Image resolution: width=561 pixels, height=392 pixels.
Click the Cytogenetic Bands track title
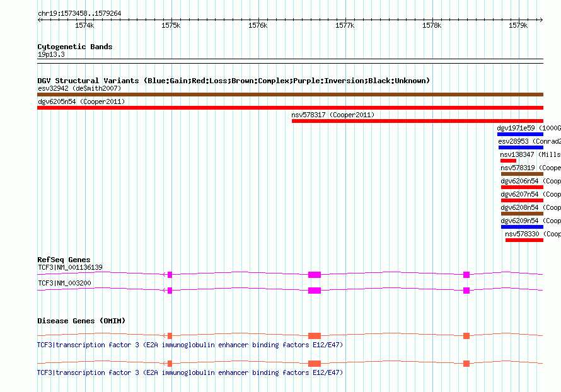[75, 47]
